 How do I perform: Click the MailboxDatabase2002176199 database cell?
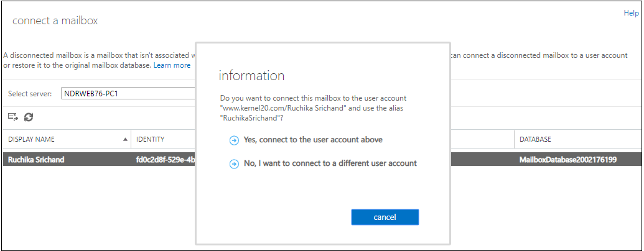pyautogui.click(x=568, y=160)
